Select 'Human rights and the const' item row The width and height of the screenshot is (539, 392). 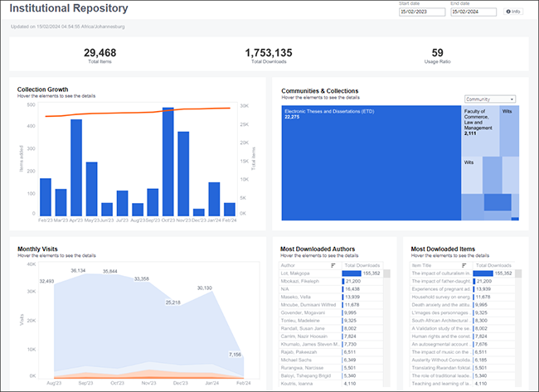click(462, 336)
